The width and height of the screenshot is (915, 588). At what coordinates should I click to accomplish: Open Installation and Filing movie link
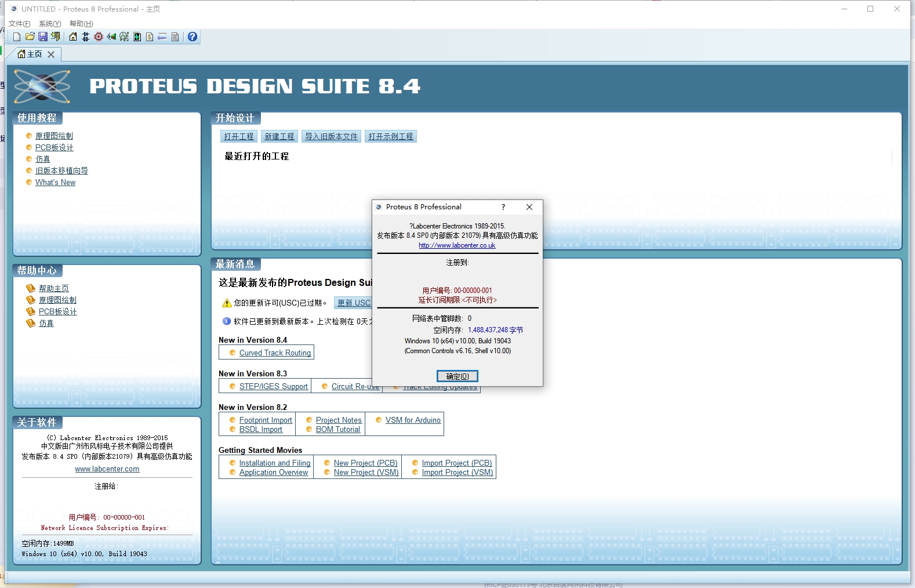click(275, 463)
